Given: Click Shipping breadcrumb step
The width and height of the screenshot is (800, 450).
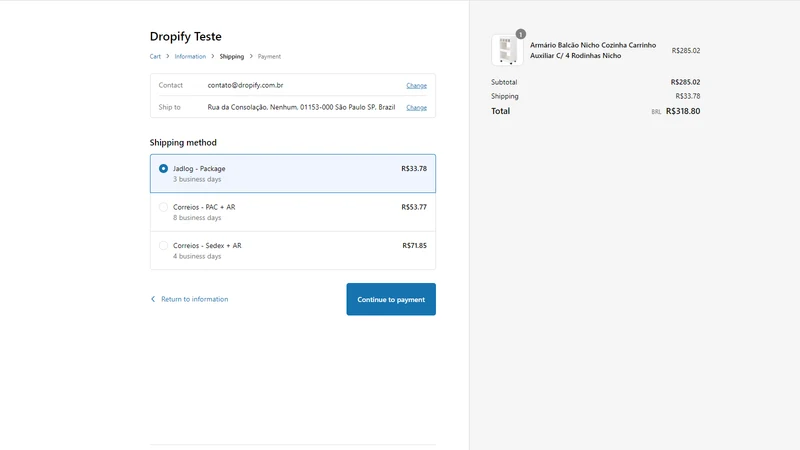Looking at the screenshot, I should (x=232, y=57).
